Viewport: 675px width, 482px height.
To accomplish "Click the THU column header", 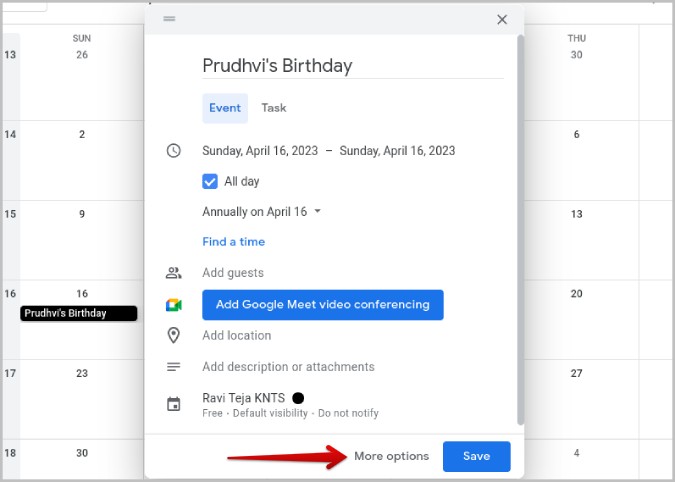I will click(x=576, y=38).
